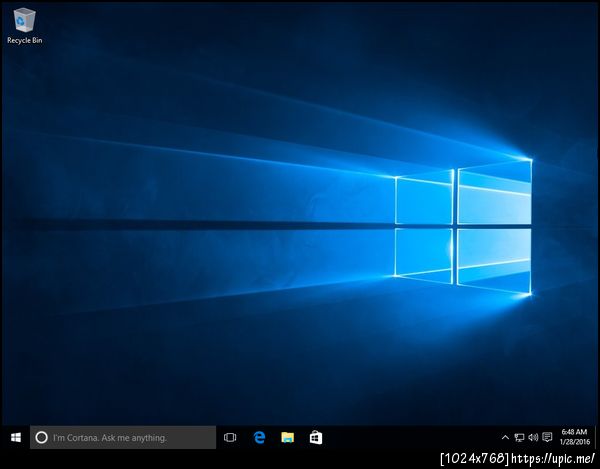Open the 6:48 AM clock and calendar
600x469 pixels.
[x=574, y=437]
